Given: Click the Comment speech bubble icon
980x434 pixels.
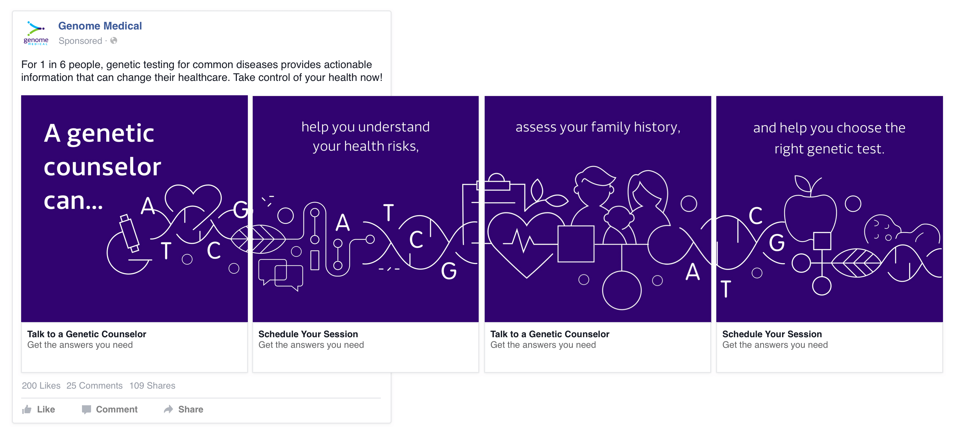Looking at the screenshot, I should point(87,409).
